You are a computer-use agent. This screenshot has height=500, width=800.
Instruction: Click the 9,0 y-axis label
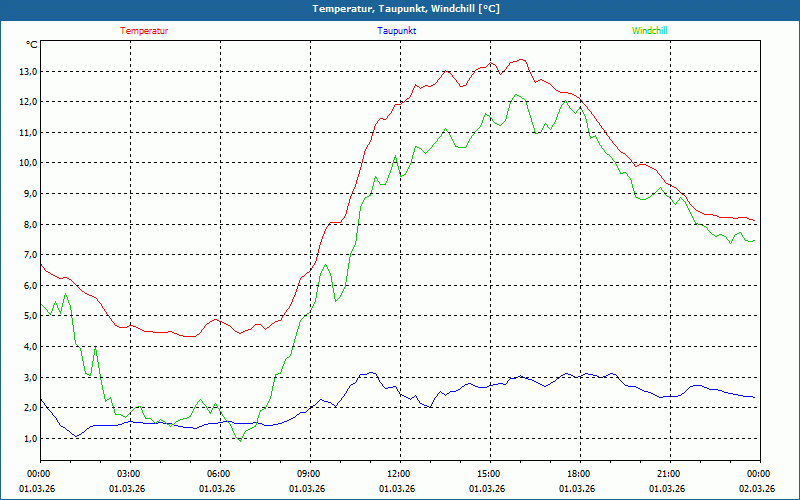click(31, 194)
